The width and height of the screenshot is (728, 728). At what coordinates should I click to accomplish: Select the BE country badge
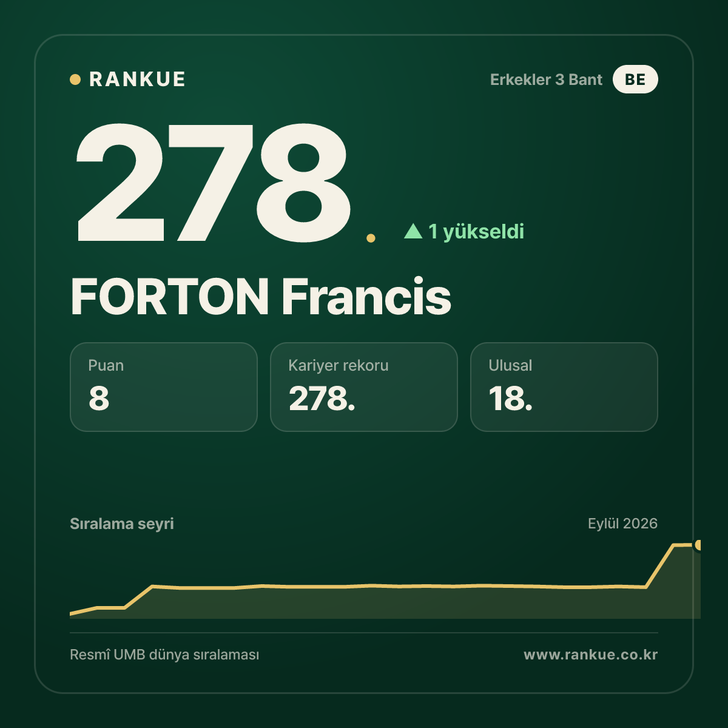click(635, 79)
